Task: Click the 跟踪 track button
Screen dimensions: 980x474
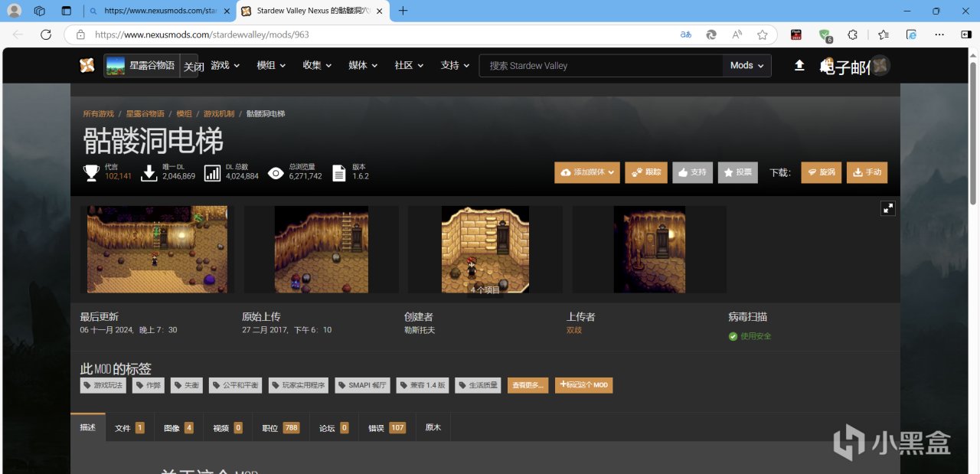Action: pos(645,172)
